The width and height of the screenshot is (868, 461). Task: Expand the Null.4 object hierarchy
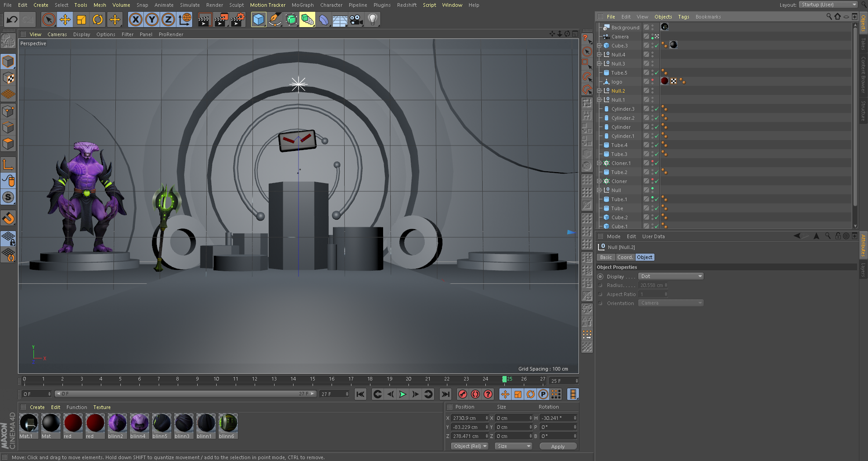pos(599,55)
